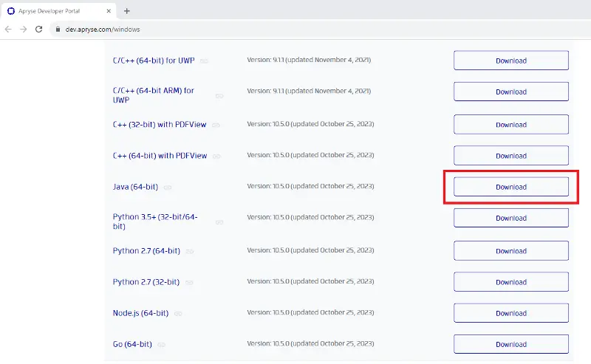Viewport: 591px width, 364px height.
Task: Open the Java (64-bit) link
Action: (135, 187)
